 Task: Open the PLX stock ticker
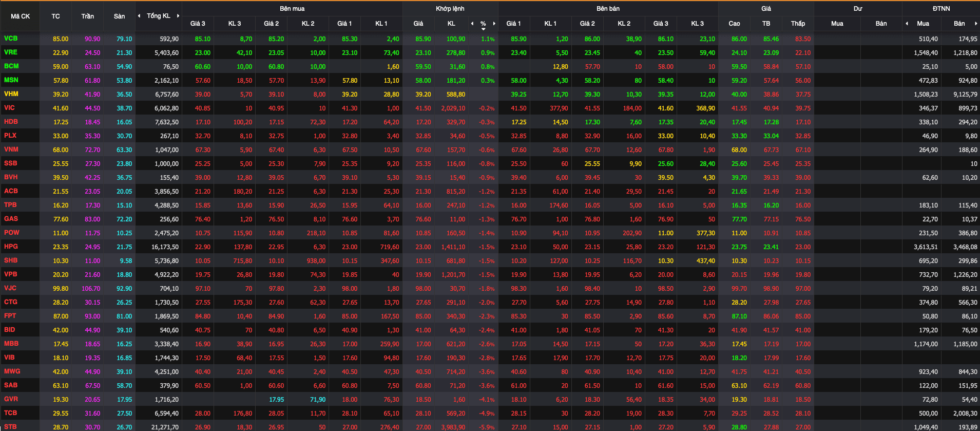pyautogui.click(x=10, y=136)
